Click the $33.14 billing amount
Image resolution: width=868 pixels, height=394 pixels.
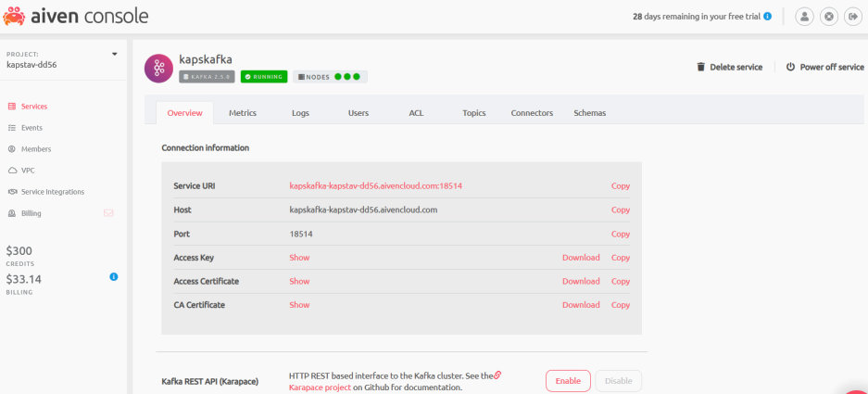24,279
